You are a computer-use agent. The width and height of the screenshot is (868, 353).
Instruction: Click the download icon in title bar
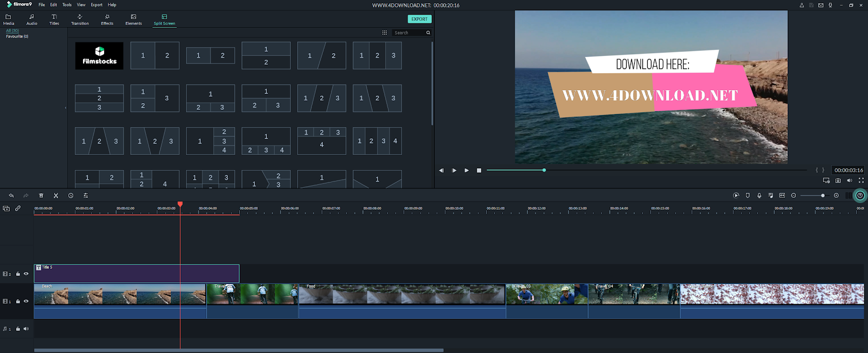pyautogui.click(x=830, y=5)
